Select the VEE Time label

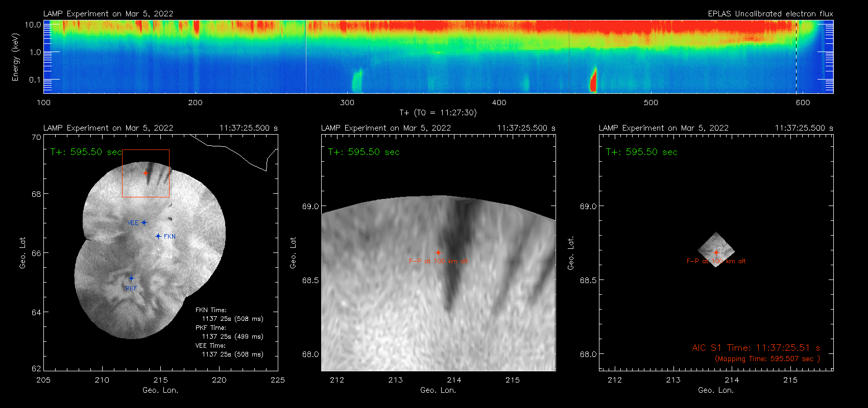(211, 346)
